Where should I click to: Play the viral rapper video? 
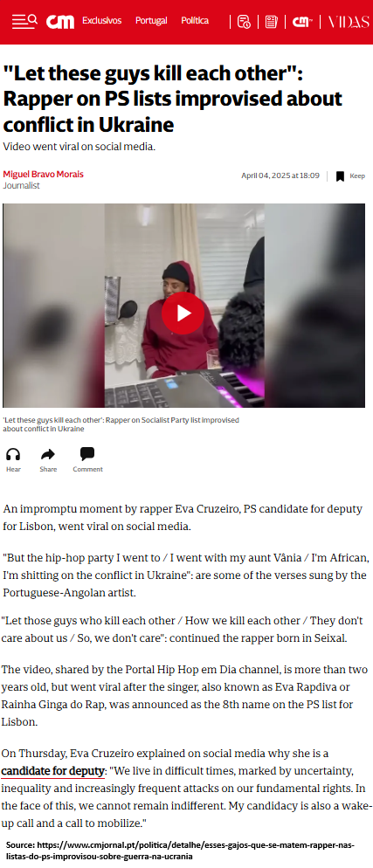183,313
